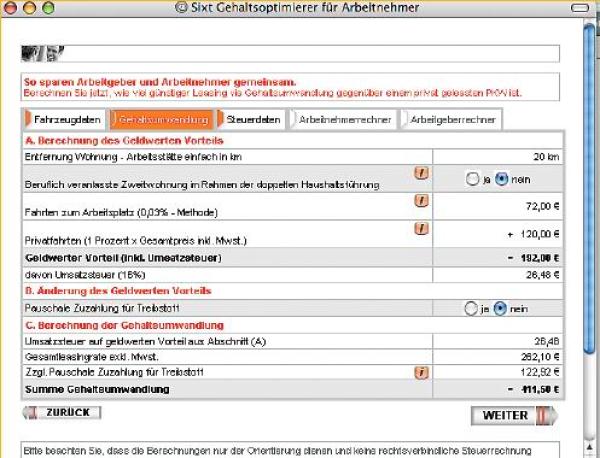The width and height of the screenshot is (600, 458).
Task: Click the '20 km' distance value
Action: click(x=546, y=157)
